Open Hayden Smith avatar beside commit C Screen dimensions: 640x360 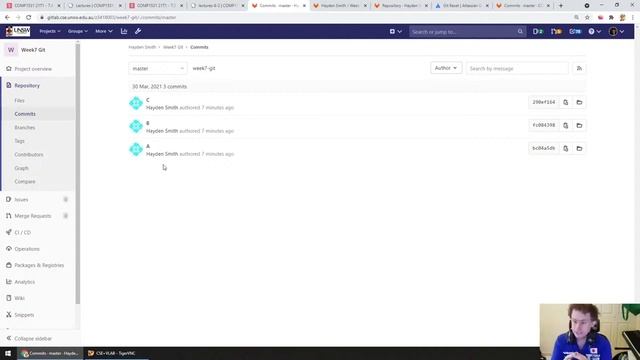point(136,103)
